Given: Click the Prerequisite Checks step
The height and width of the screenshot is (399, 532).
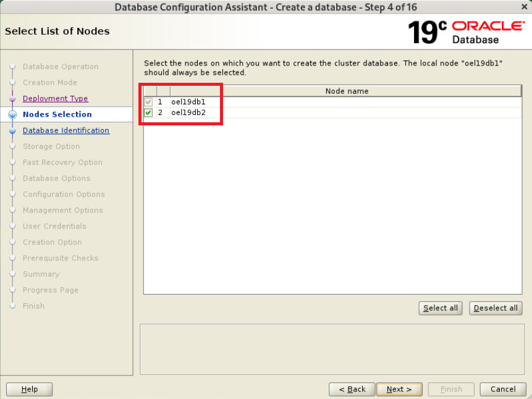Looking at the screenshot, I should pyautogui.click(x=61, y=258).
